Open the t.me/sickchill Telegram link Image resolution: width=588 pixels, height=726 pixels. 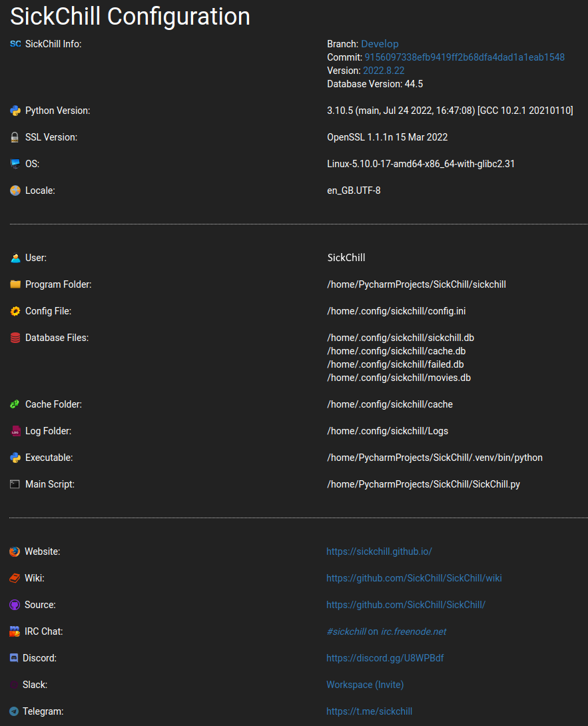click(370, 711)
